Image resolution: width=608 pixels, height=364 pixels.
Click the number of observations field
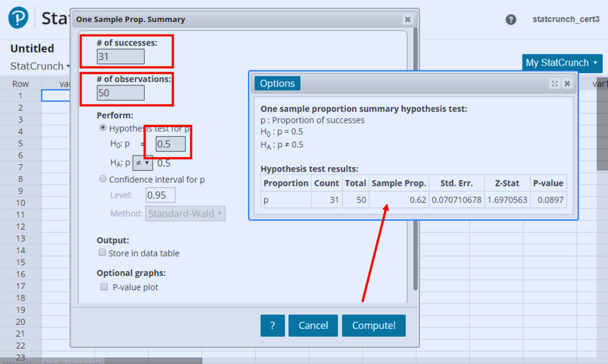120,93
